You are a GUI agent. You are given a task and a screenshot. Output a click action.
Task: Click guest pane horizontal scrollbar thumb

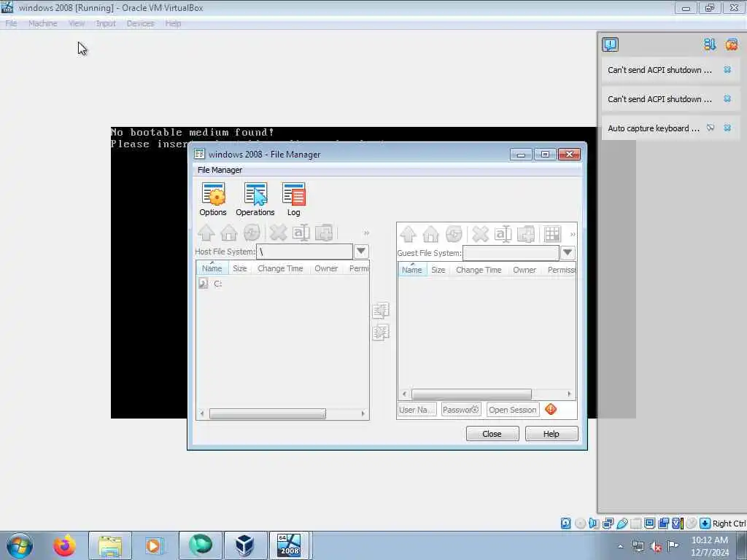[471, 394]
